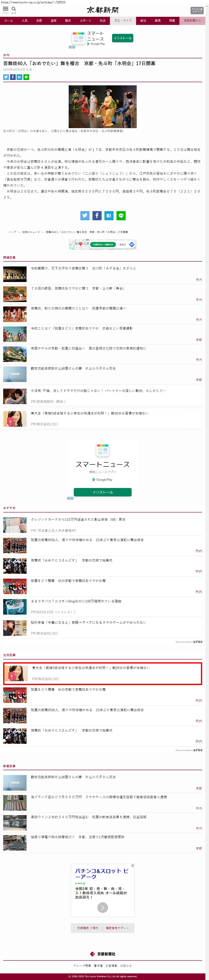Viewport: 209px width, 980px height.
Task: Click the search magnifier icon
Action: tap(14, 9)
